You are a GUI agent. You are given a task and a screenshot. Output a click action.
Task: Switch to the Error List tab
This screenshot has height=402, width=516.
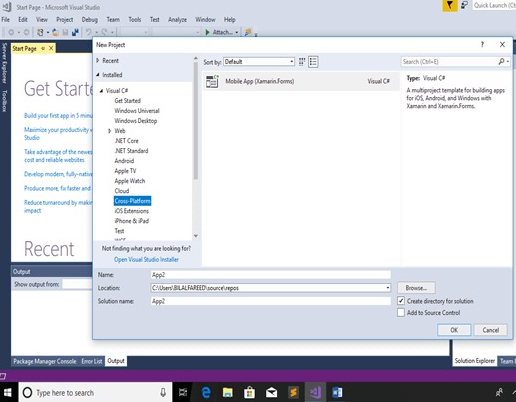pos(92,361)
